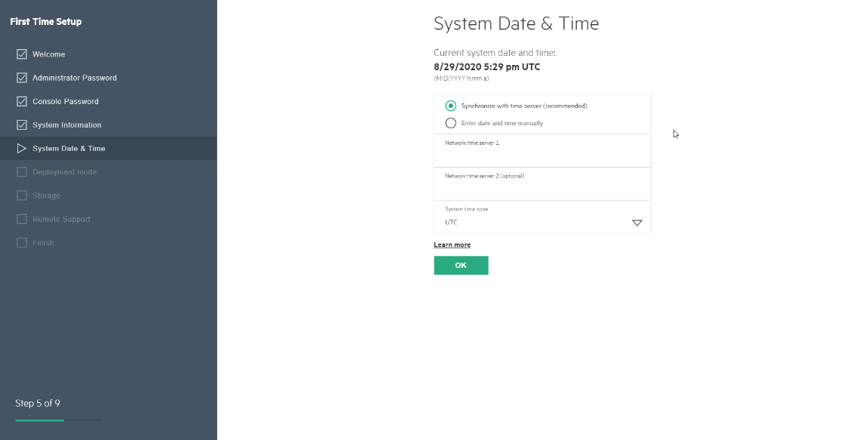
Task: Click the Administrator Password checkmark icon
Action: click(22, 78)
